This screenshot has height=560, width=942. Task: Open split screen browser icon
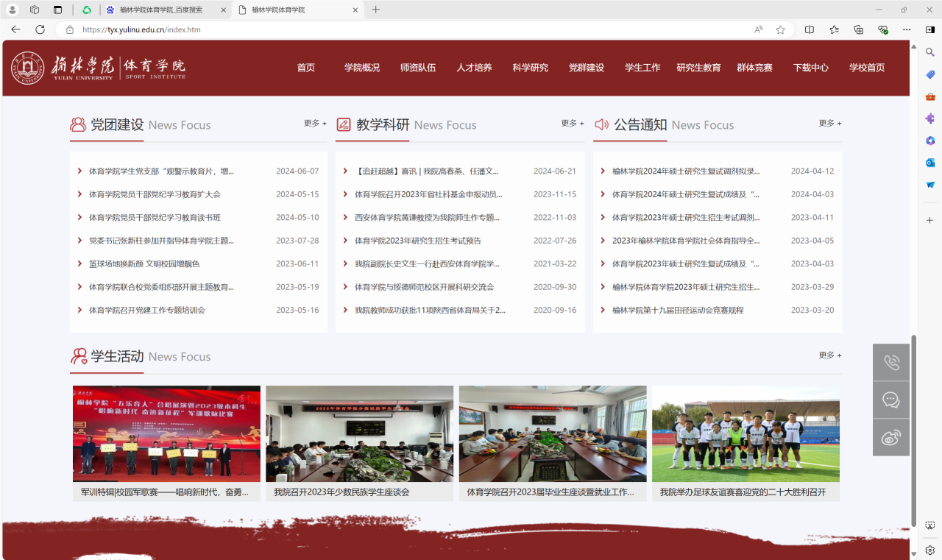tap(810, 29)
